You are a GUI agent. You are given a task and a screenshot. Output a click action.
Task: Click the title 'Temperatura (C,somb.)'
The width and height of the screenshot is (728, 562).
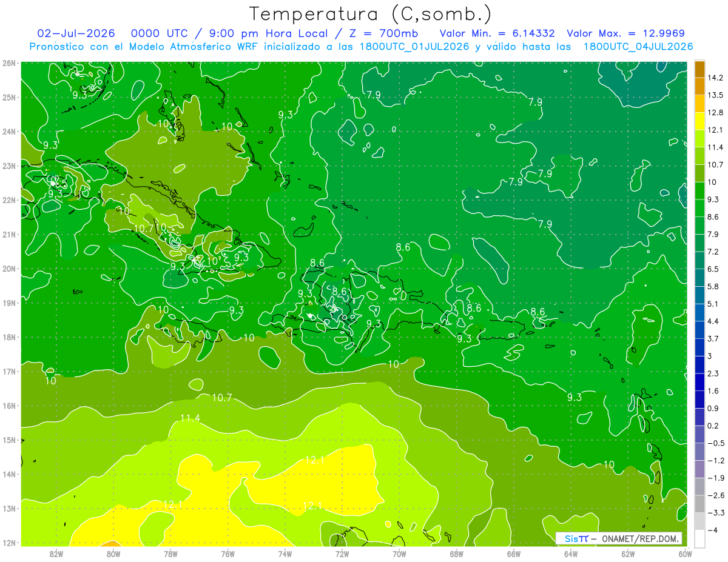pyautogui.click(x=370, y=14)
